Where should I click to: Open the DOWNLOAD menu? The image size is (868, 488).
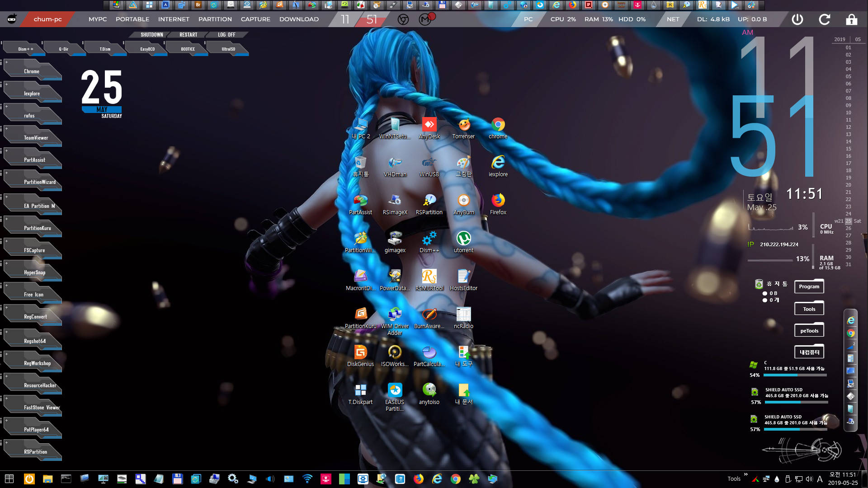click(299, 19)
